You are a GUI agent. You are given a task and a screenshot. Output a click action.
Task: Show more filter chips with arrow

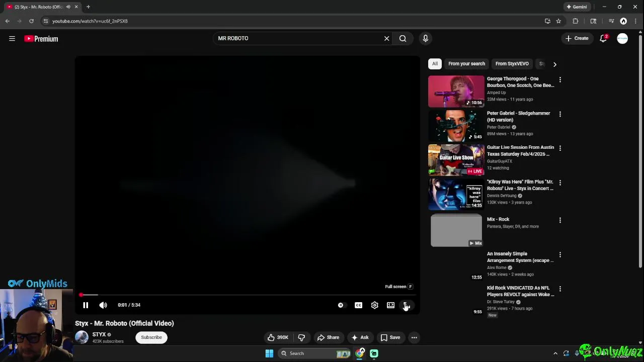point(554,64)
